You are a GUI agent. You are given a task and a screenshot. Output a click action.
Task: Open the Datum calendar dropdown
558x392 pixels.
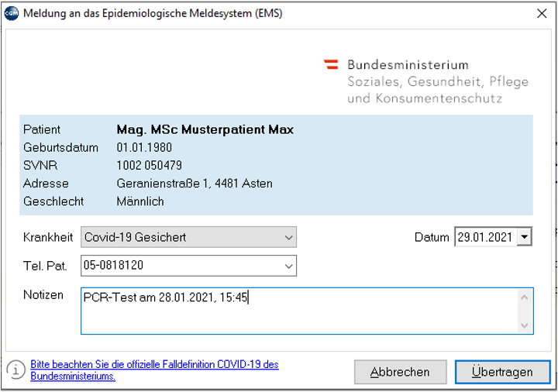click(x=525, y=237)
